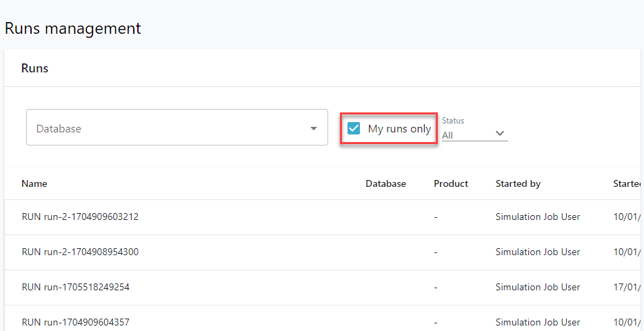
Task: Click the Product dash of run-1705518249254
Action: 436,287
